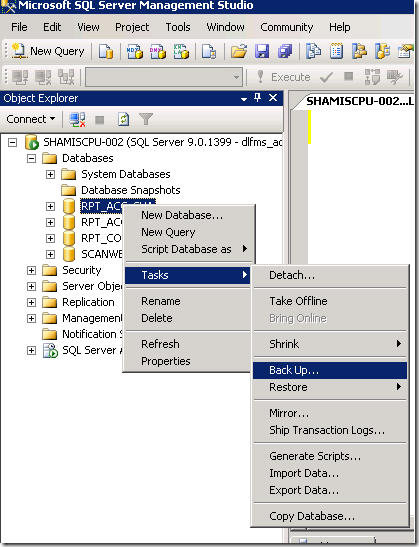Screen dimensions: 419x547
Task: Click the Cancel Executing Query stop icon
Action: click(x=349, y=76)
